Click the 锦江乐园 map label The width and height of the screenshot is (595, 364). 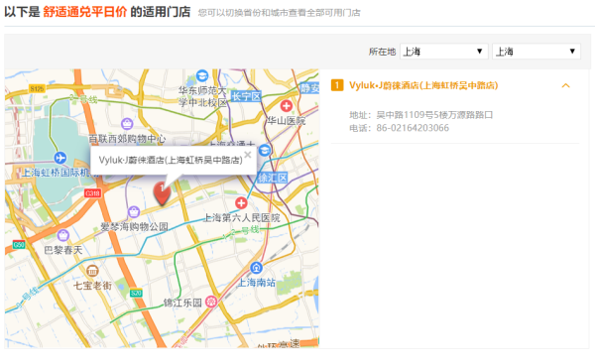182,303
